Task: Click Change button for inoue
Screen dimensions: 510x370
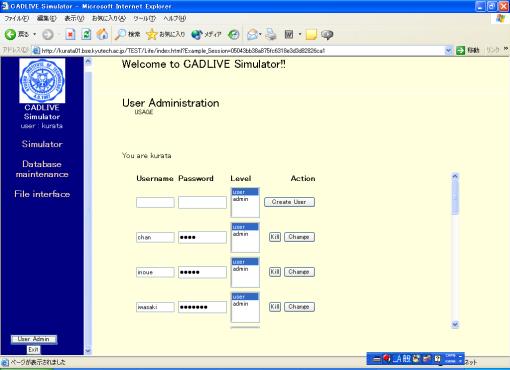Action: pos(299,272)
